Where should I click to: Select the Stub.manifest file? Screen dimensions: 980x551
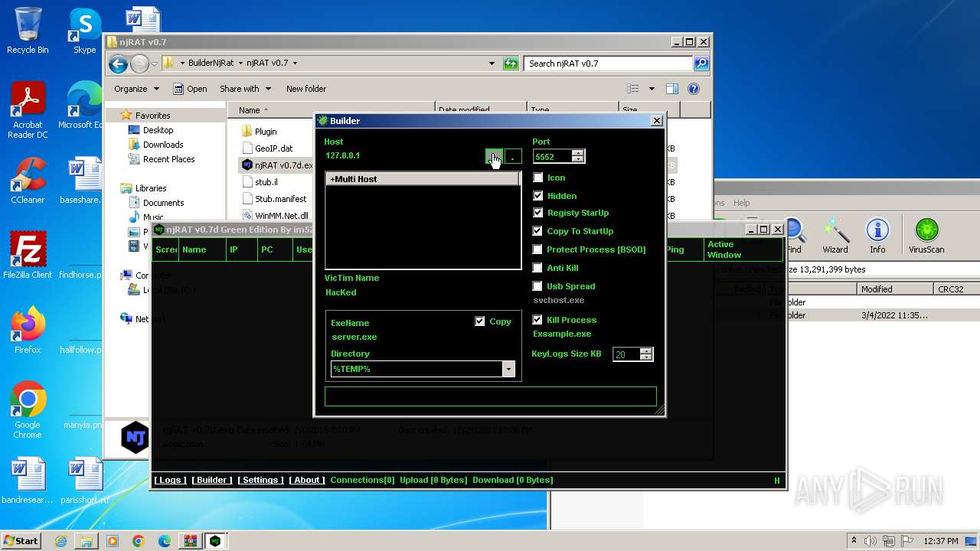[x=273, y=199]
